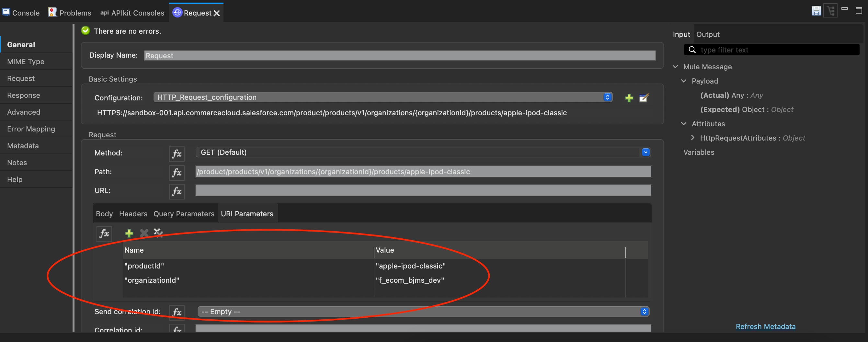Open the Notes section
This screenshot has height=342, width=868.
point(36,162)
